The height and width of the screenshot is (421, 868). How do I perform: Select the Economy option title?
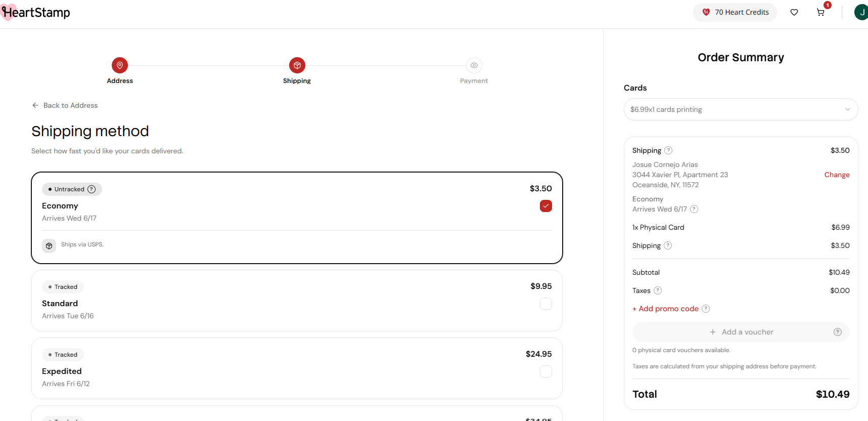(60, 206)
